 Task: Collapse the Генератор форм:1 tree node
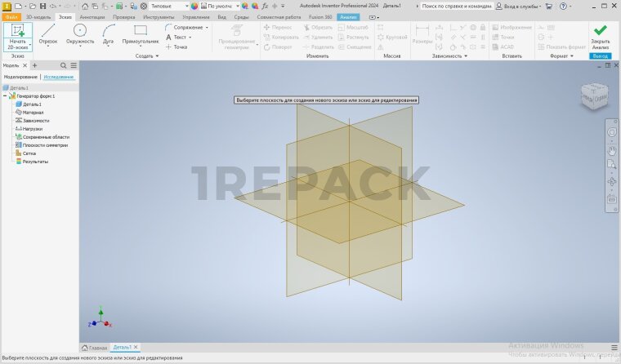click(5, 96)
